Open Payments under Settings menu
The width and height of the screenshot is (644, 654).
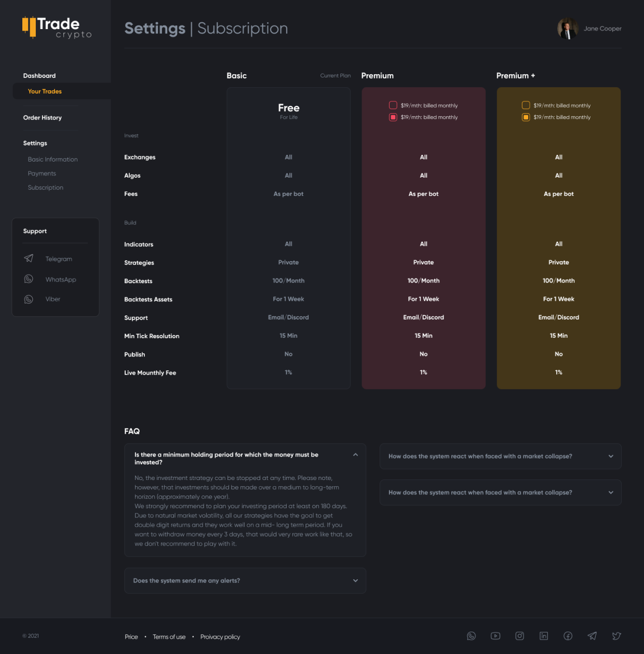click(42, 173)
